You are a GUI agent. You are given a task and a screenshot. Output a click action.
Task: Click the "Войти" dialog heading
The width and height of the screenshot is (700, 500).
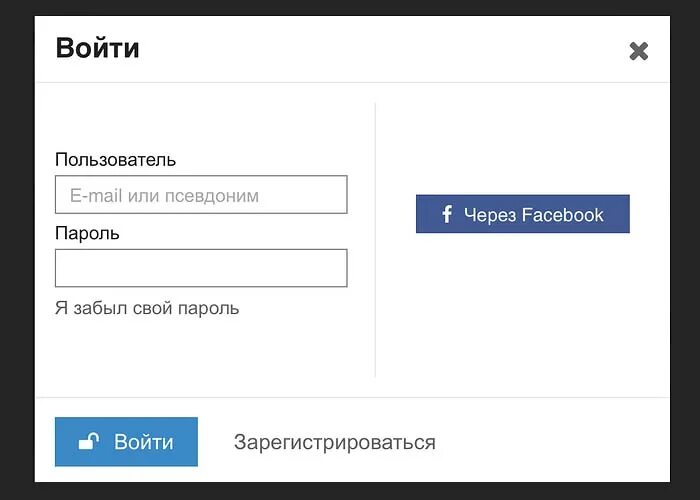(97, 48)
